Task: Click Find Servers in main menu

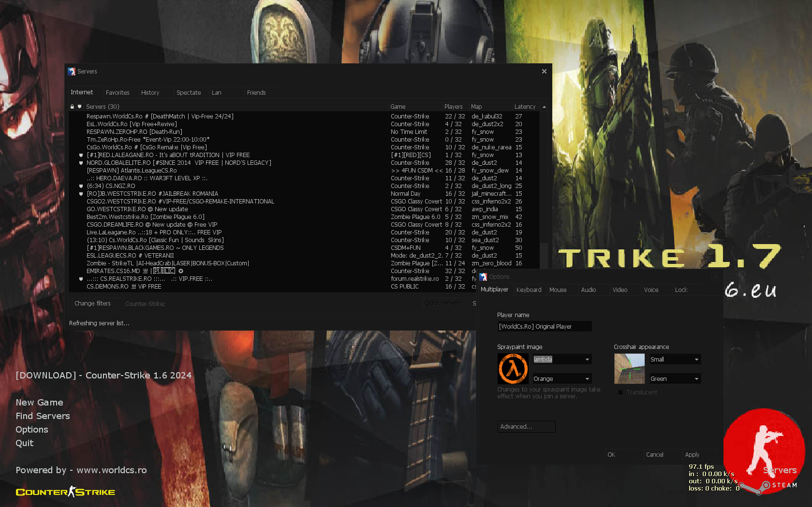Action: (43, 416)
